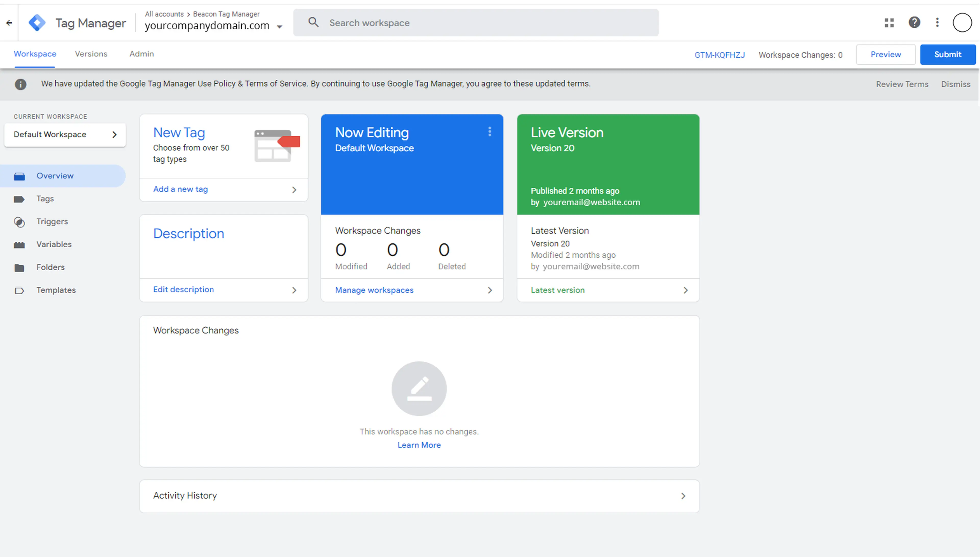980x557 pixels.
Task: Click the Tag Manager logo
Action: pos(37,23)
